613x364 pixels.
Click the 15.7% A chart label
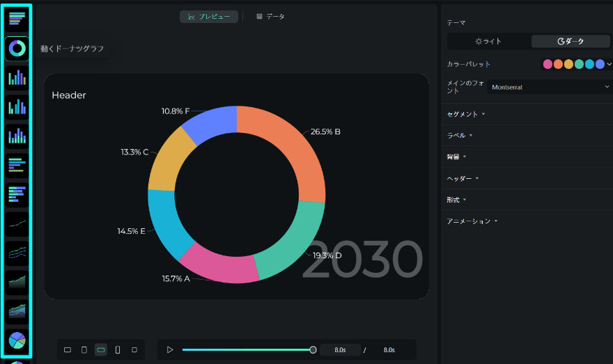(176, 278)
